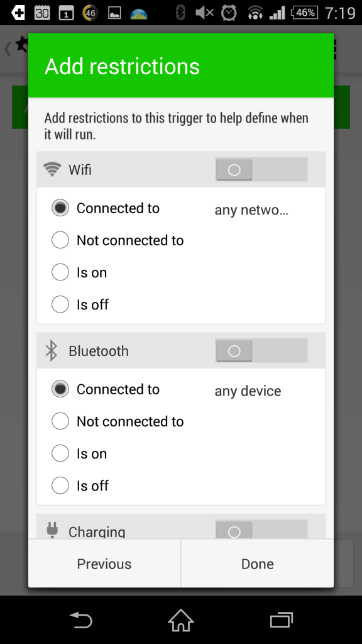Tap alarm clock status bar icon

tap(229, 13)
